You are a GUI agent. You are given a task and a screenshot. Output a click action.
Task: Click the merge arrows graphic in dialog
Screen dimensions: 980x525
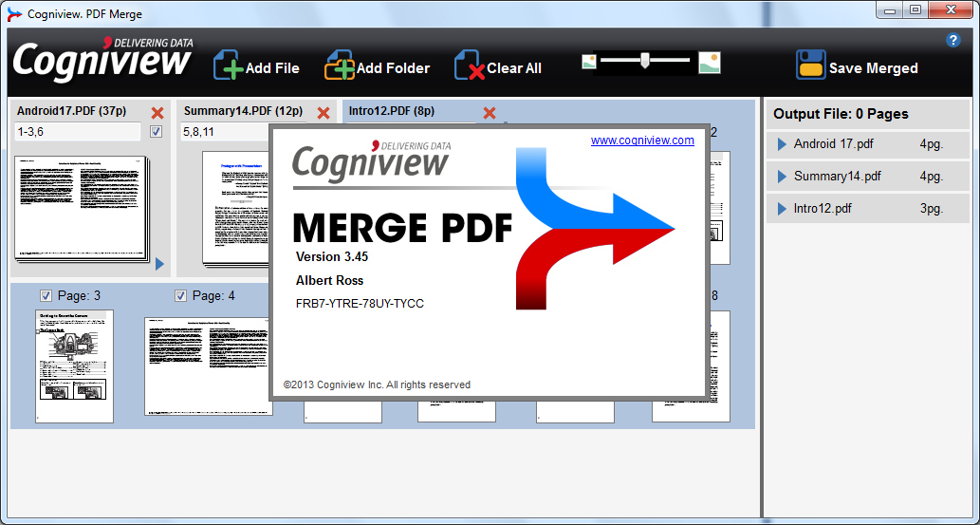(595, 229)
